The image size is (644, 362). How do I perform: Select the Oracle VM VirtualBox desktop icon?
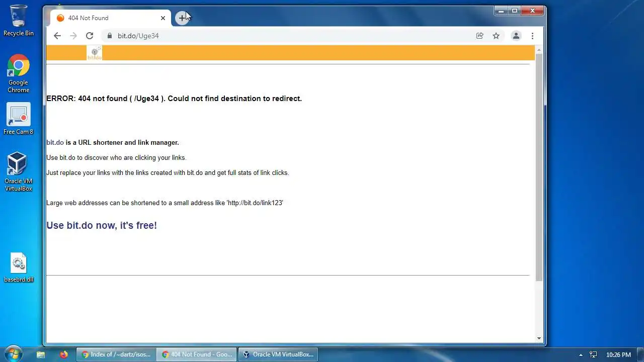[19, 172]
